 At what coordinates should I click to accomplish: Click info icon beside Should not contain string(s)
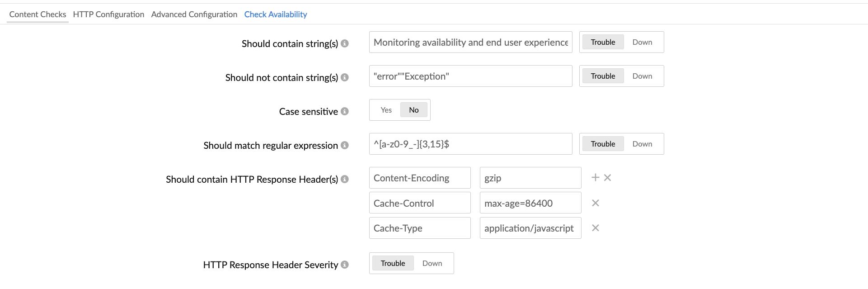click(x=344, y=77)
